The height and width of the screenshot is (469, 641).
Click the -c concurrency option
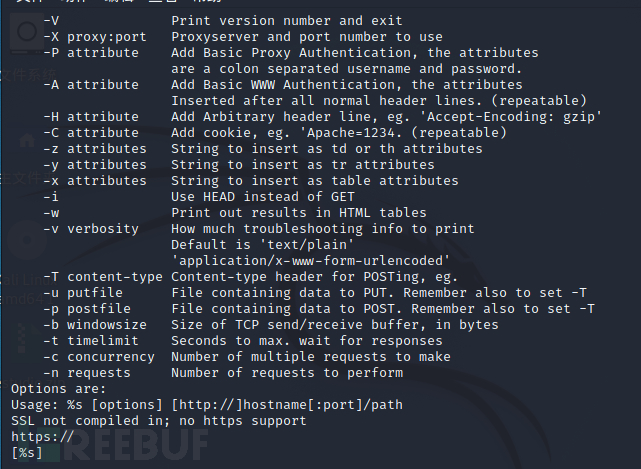99,357
